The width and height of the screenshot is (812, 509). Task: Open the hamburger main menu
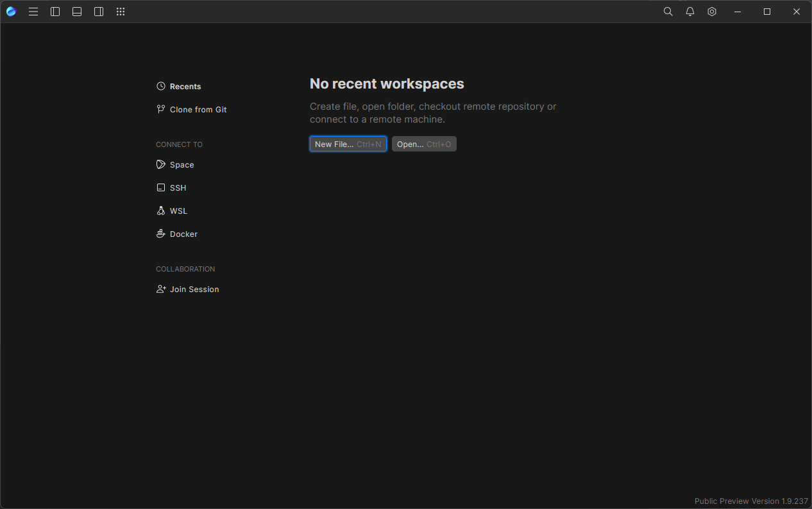coord(33,12)
